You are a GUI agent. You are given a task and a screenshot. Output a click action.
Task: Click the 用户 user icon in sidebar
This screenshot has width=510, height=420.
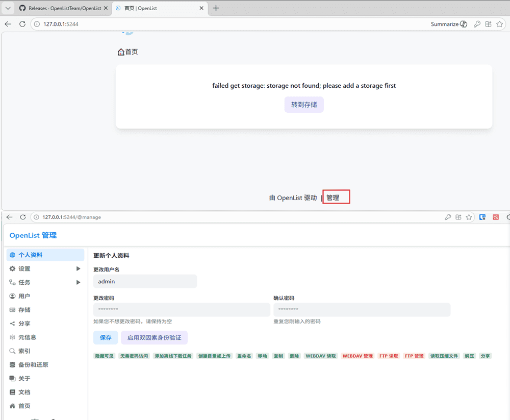tap(13, 296)
